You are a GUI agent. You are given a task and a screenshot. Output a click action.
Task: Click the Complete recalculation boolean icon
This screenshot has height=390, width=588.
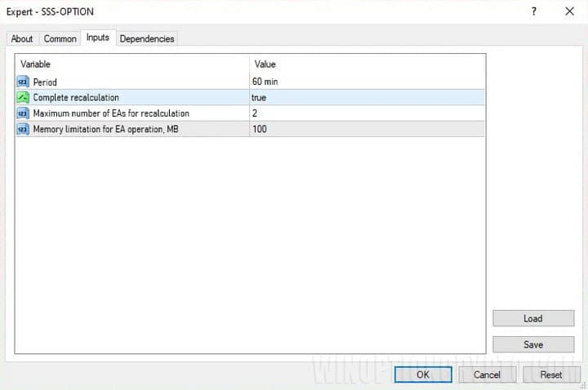[x=23, y=97]
